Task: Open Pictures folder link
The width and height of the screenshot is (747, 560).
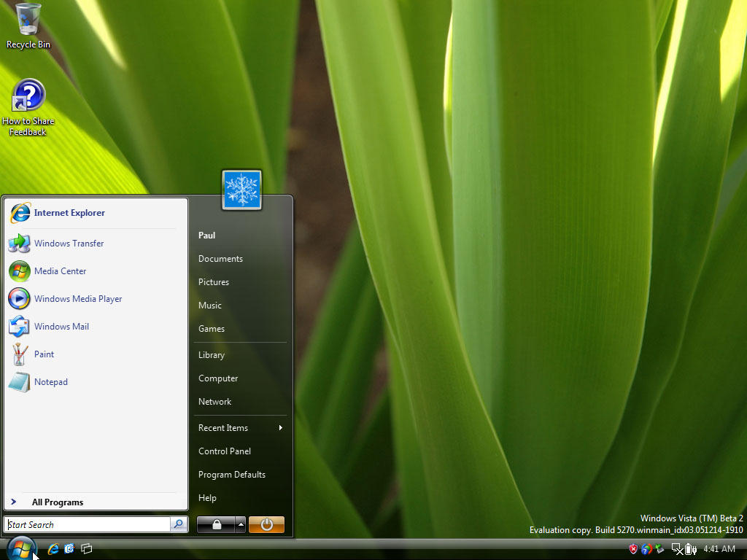Action: point(214,282)
